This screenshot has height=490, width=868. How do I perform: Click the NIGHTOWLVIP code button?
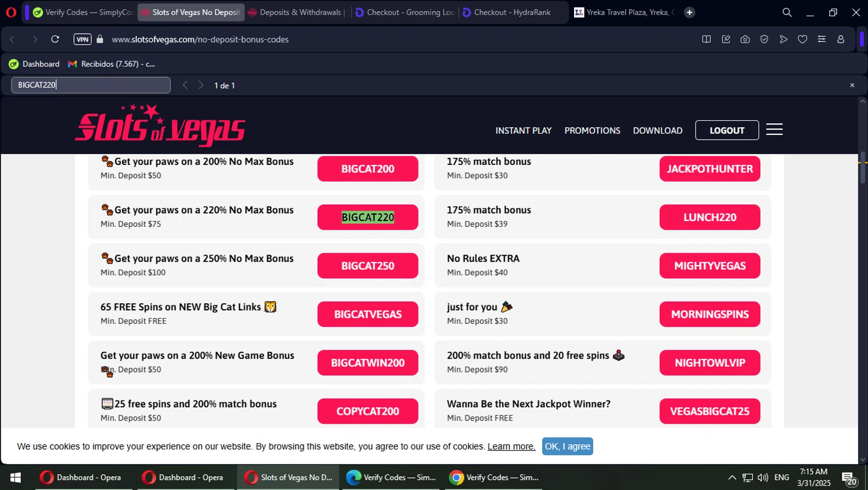click(x=709, y=363)
